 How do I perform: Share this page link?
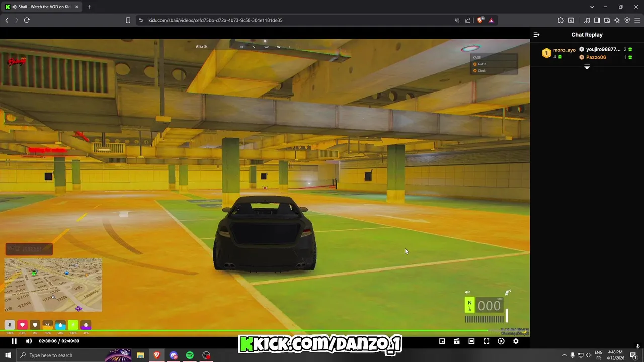tap(468, 20)
